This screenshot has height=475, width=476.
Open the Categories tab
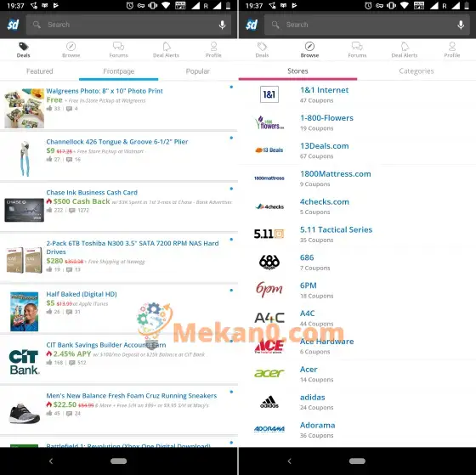pyautogui.click(x=416, y=71)
